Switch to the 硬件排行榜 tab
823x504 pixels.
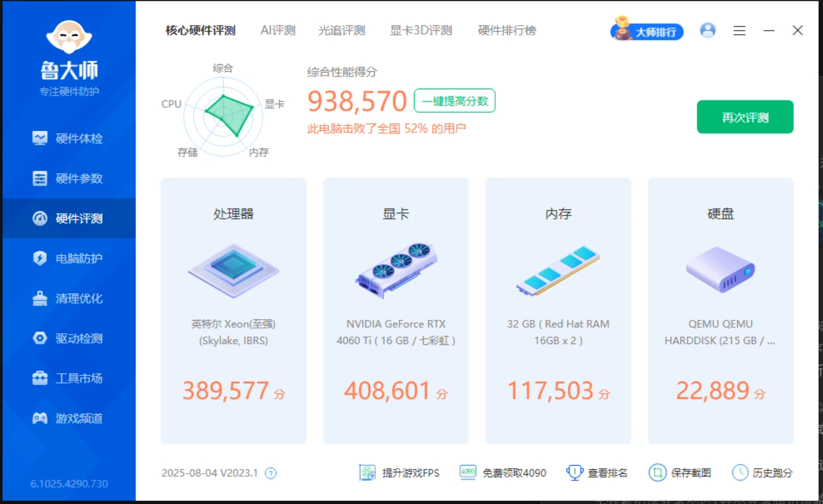pos(507,31)
